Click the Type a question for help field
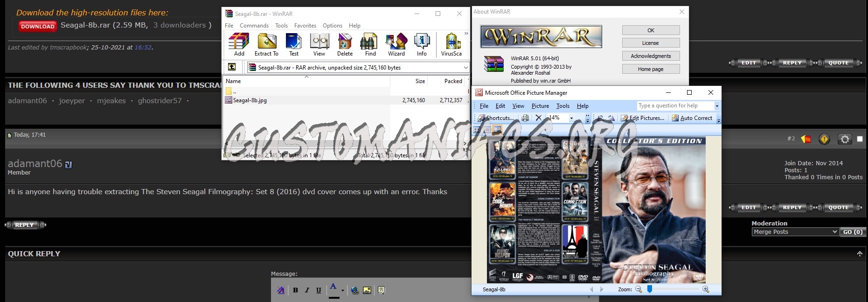 tap(675, 106)
